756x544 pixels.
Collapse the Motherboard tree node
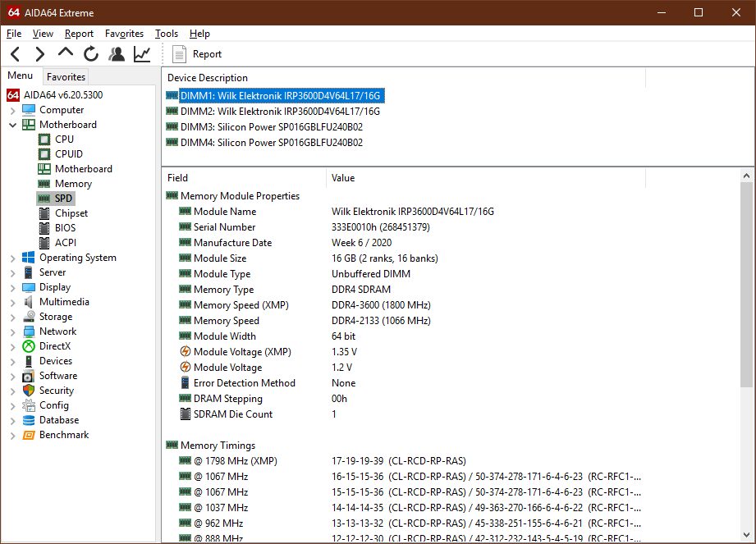coord(13,125)
